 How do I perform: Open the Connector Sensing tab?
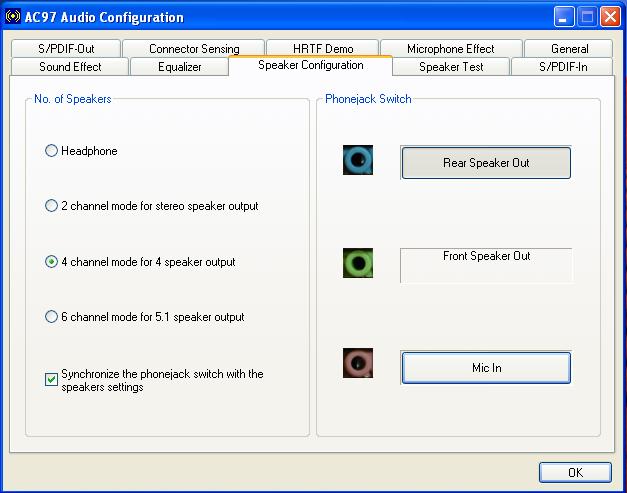pyautogui.click(x=194, y=48)
